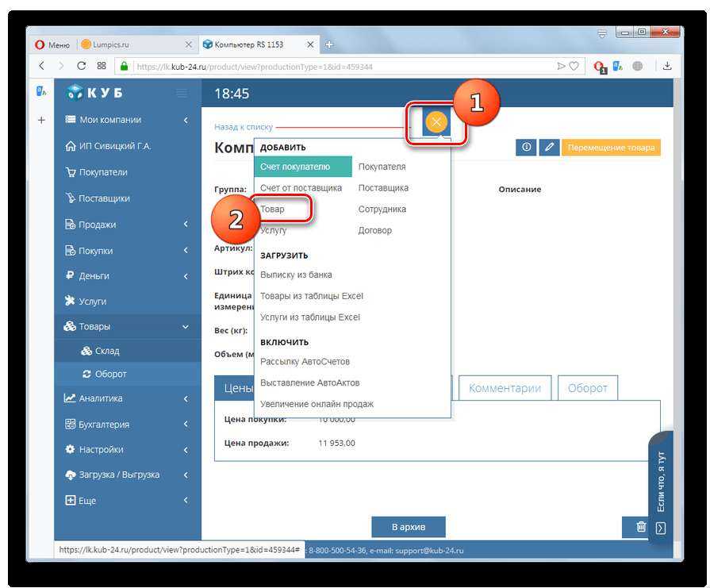Image resolution: width=710 pixels, height=588 pixels.
Task: Send page via arrow icon in address bar
Action: coord(561,66)
